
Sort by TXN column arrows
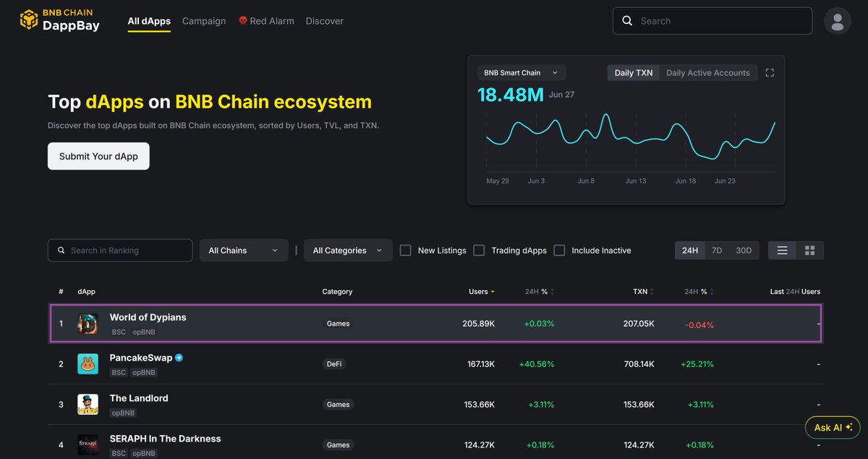coord(652,292)
